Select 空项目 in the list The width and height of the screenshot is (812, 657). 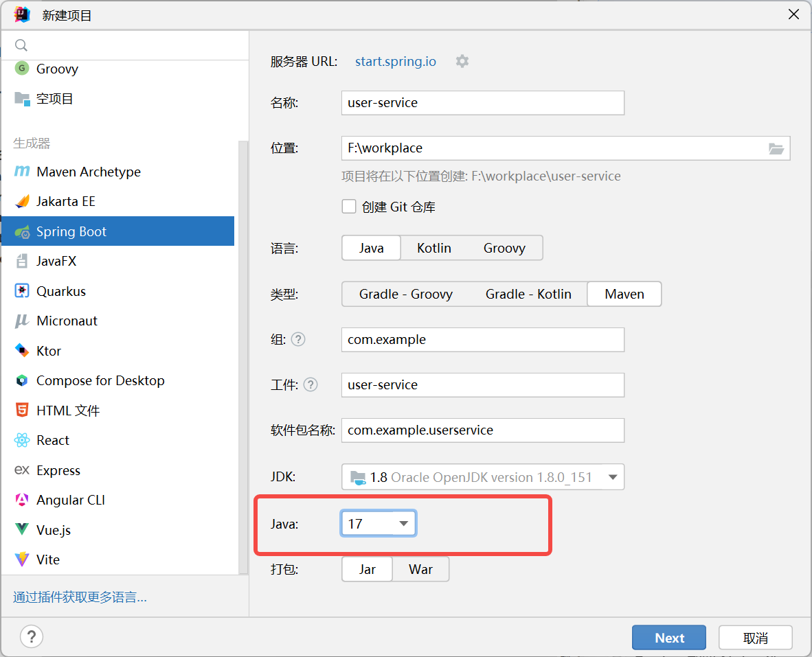point(117,98)
